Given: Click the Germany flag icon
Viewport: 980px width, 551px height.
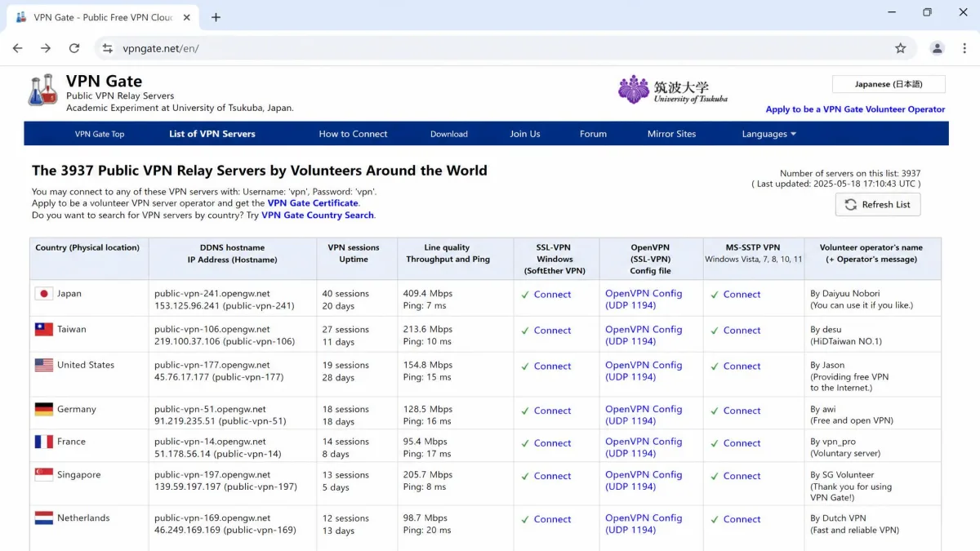Looking at the screenshot, I should point(44,410).
